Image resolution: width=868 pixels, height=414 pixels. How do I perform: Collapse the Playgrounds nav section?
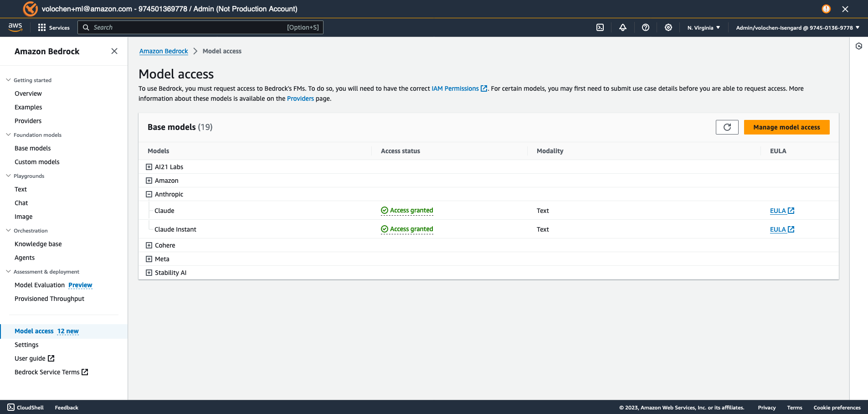click(8, 176)
